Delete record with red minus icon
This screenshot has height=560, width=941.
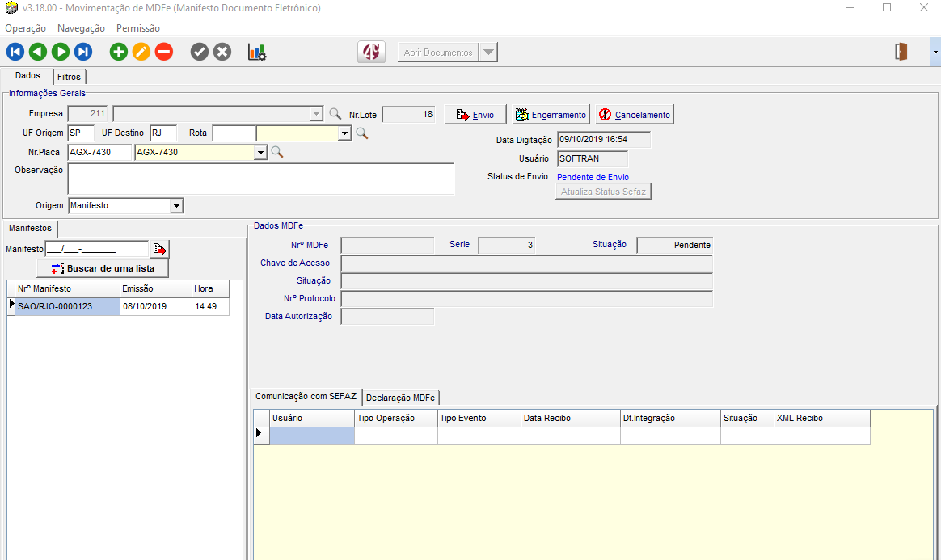[164, 52]
